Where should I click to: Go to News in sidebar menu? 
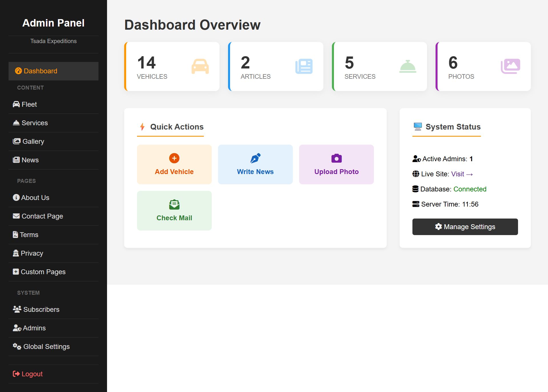(30, 160)
